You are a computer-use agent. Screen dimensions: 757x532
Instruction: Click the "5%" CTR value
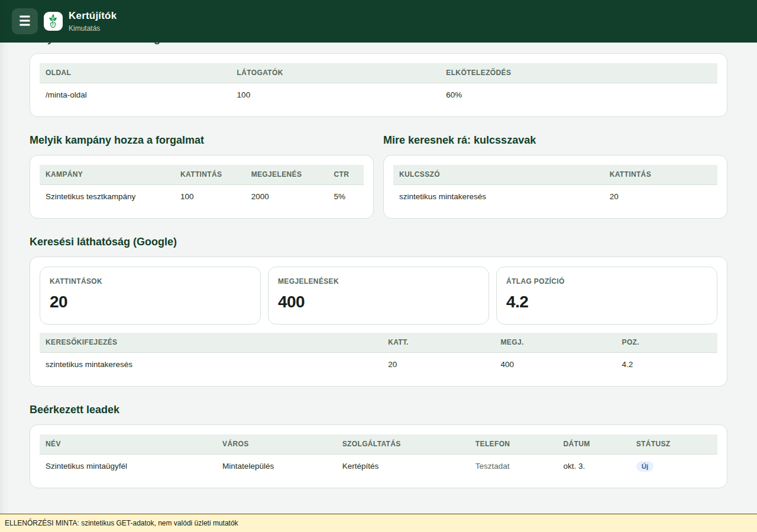[x=339, y=196]
